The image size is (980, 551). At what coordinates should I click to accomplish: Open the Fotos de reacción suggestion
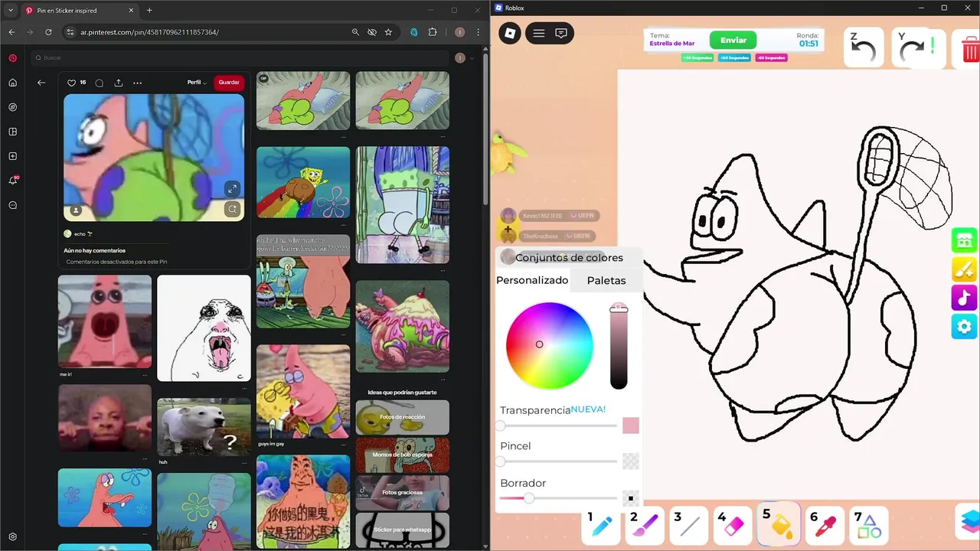click(402, 417)
